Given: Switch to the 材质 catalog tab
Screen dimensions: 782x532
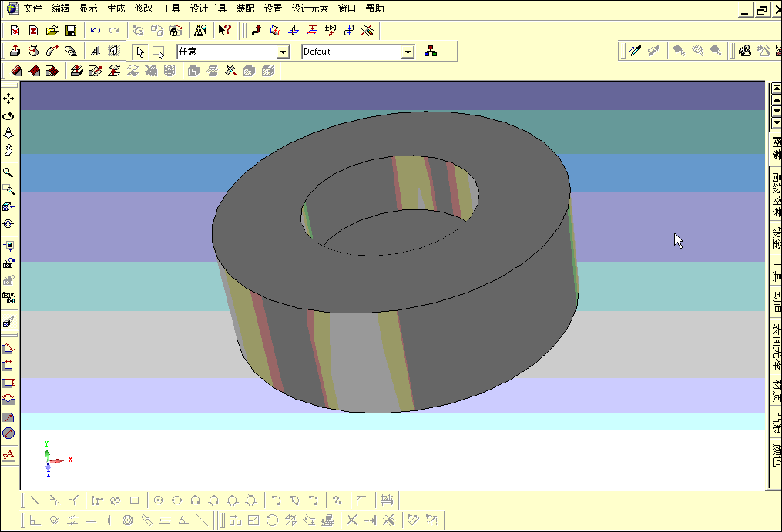Looking at the screenshot, I should pyautogui.click(x=777, y=390).
